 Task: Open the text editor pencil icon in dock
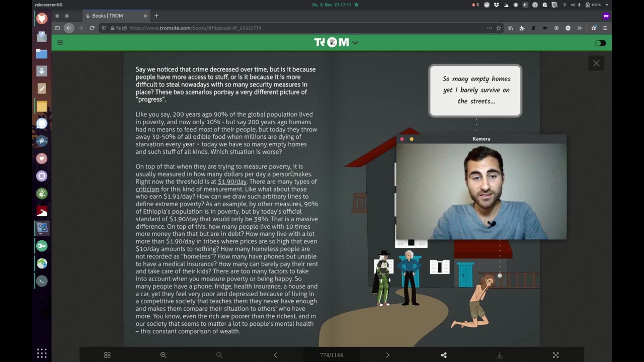pos(42,89)
